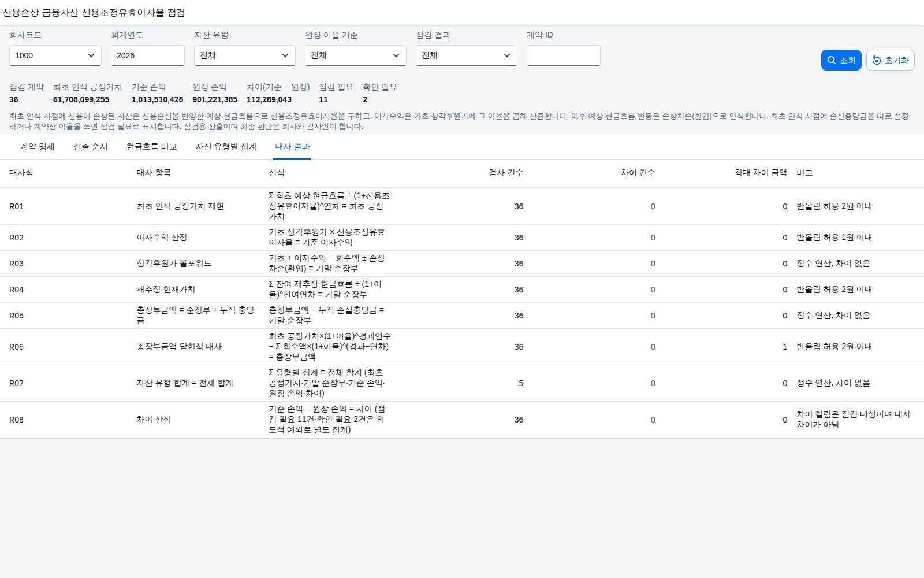The width and height of the screenshot is (924, 578).
Task: Switch to the 산출 순서 tab
Action: click(x=91, y=147)
